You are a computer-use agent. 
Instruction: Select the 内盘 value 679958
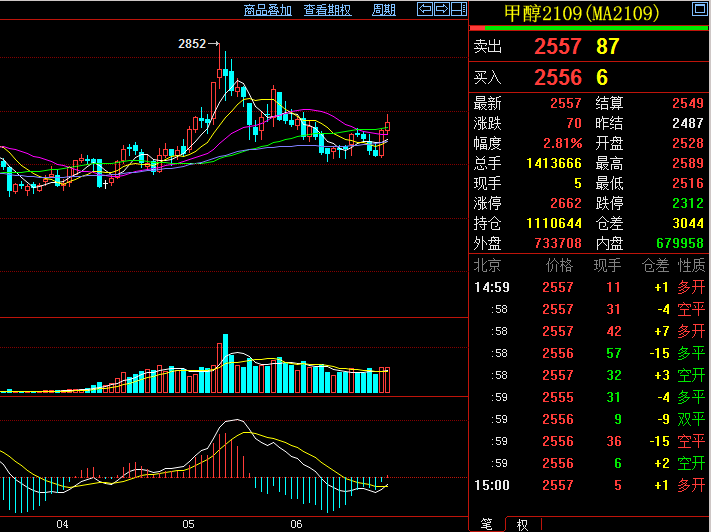(680, 244)
